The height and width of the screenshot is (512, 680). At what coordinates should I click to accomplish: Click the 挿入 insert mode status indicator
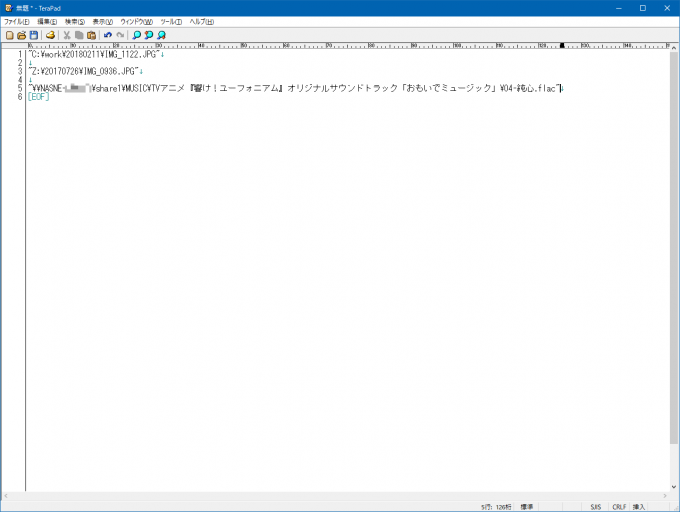coord(639,507)
